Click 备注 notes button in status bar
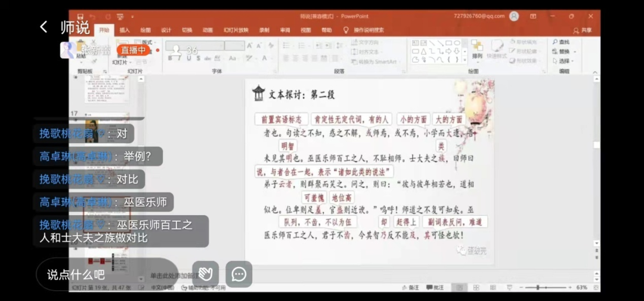Screen dimensions: 644x301 click(411, 287)
